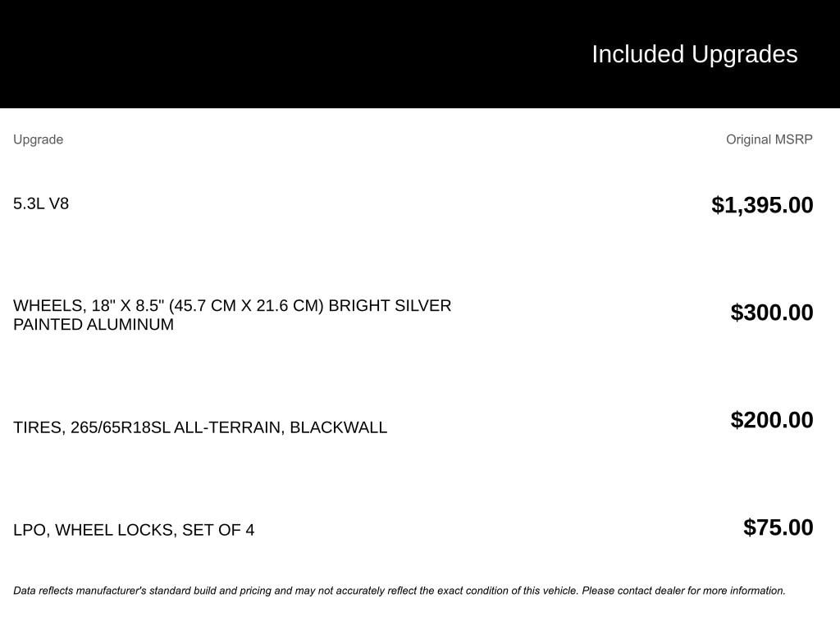
Task: Click the Included Upgrades heading
Action: coord(694,54)
